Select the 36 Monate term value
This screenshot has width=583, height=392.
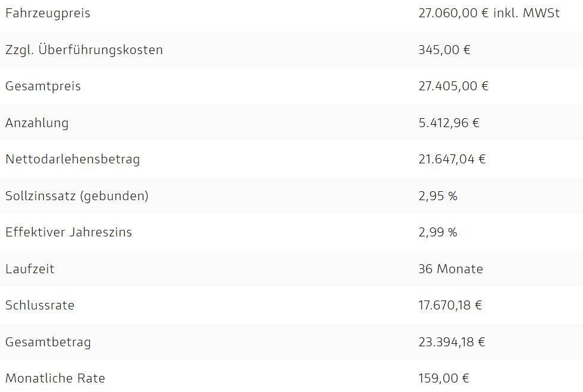tap(450, 268)
